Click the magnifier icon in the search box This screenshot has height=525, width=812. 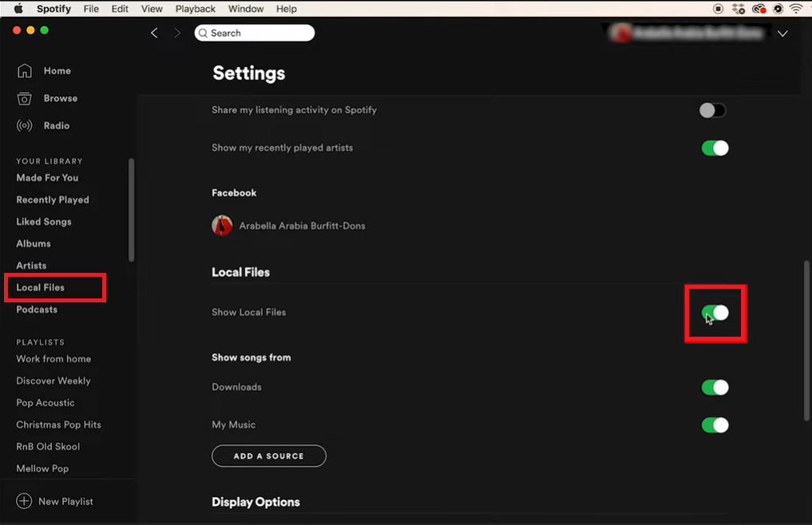[x=203, y=34]
